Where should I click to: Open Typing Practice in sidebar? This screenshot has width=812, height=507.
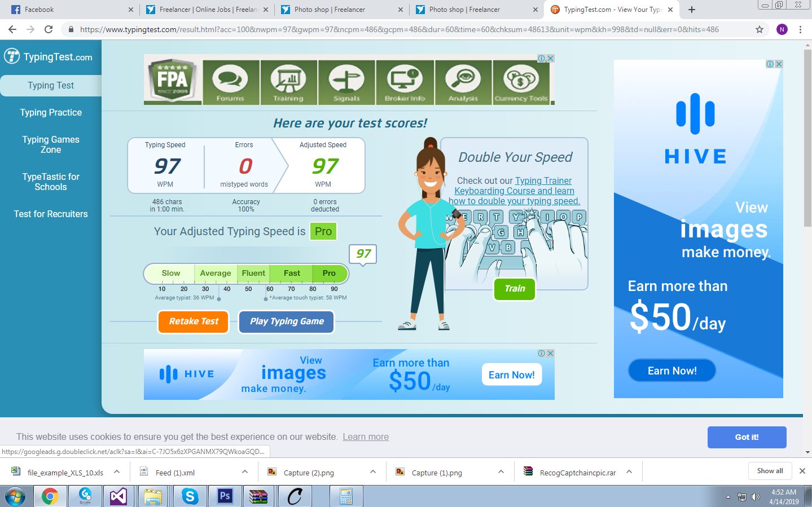[x=51, y=112]
